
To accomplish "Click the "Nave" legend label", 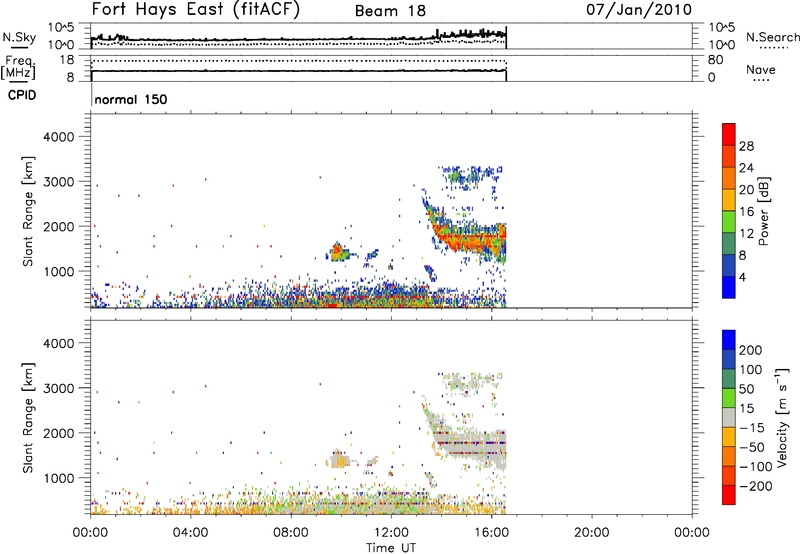I will [761, 70].
